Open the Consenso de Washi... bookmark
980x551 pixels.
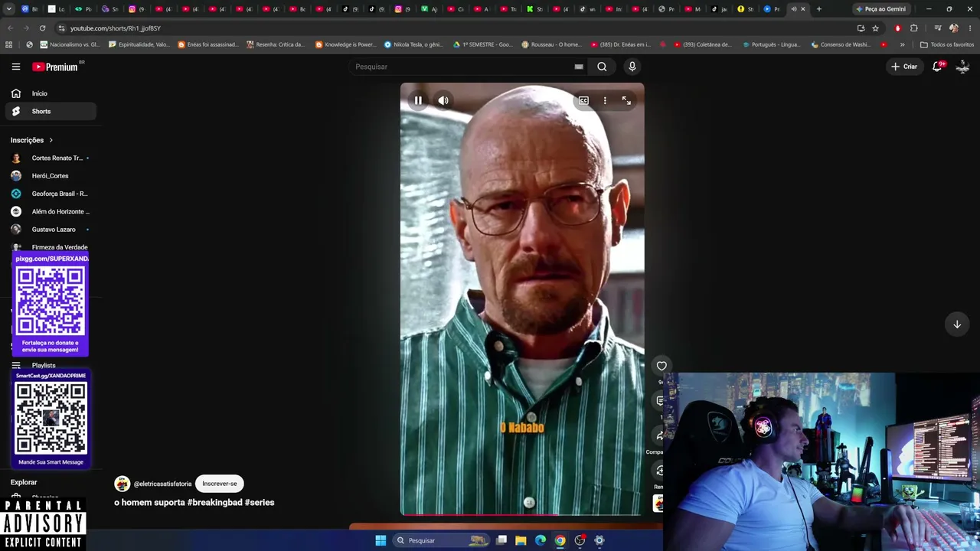tap(840, 44)
